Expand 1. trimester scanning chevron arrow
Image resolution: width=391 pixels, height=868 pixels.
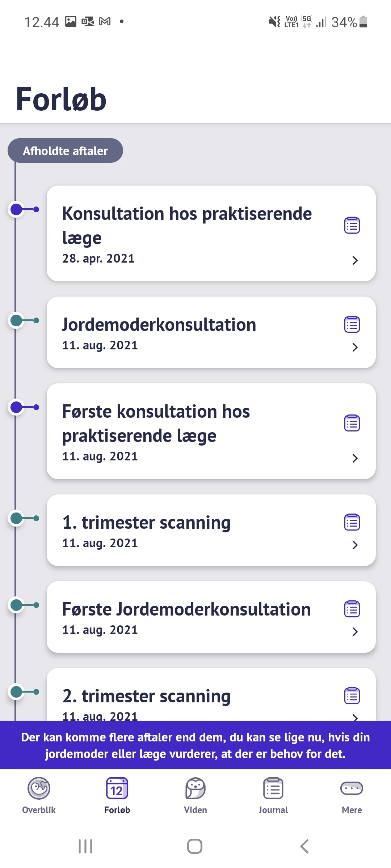pyautogui.click(x=355, y=545)
